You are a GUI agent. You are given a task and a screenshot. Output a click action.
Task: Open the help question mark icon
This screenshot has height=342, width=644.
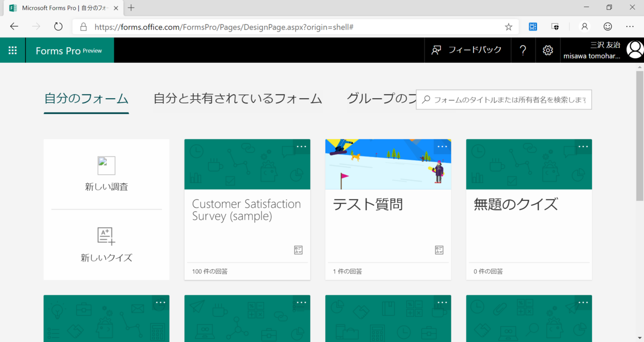(523, 50)
